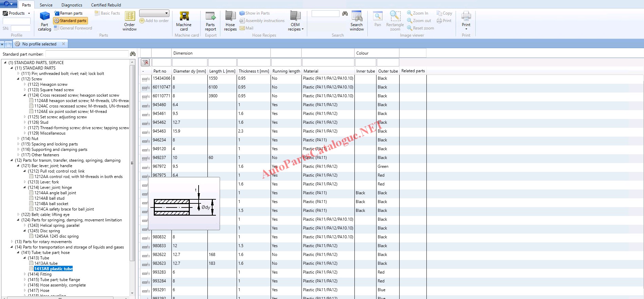Switch to the Diagnostics tab

coord(72,5)
